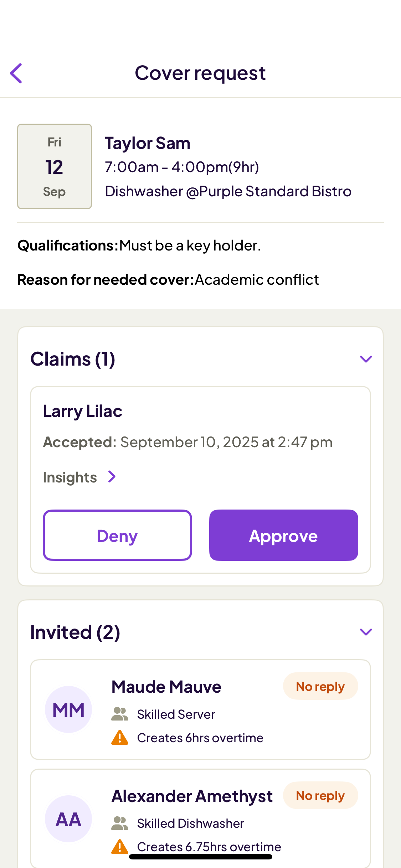Deny Larry Lilac's claim
401x868 pixels.
117,535
